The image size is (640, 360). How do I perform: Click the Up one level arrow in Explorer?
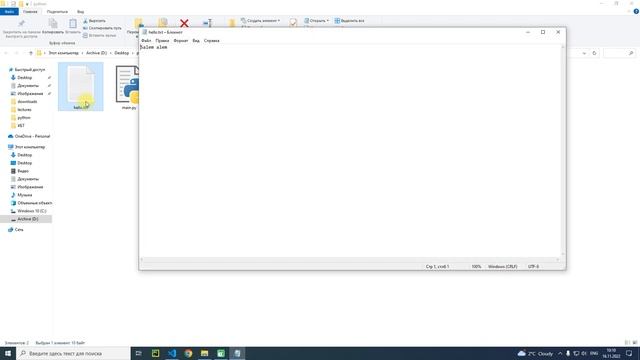tap(31, 53)
